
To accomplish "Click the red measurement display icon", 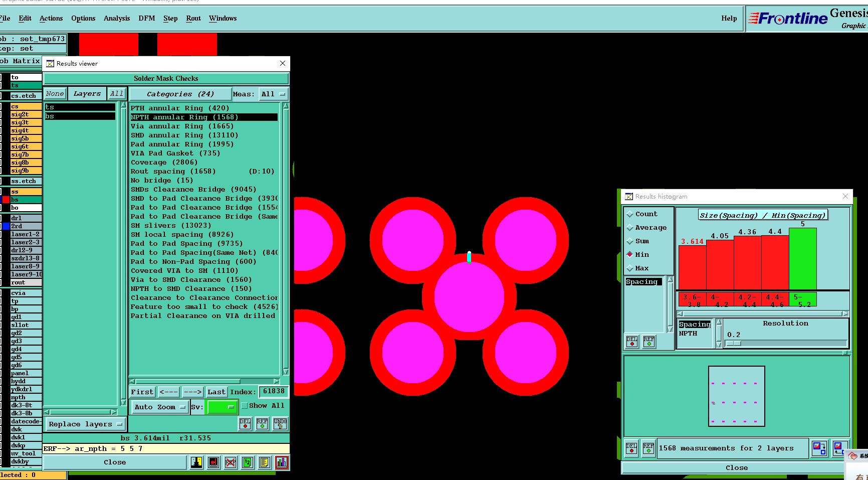I will (x=213, y=462).
